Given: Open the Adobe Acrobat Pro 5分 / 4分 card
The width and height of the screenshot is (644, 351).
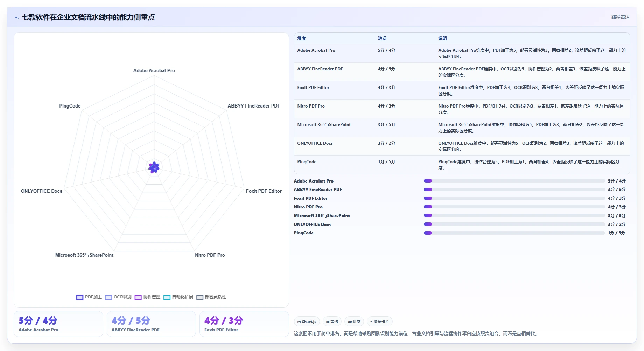Looking at the screenshot, I should tap(58, 324).
